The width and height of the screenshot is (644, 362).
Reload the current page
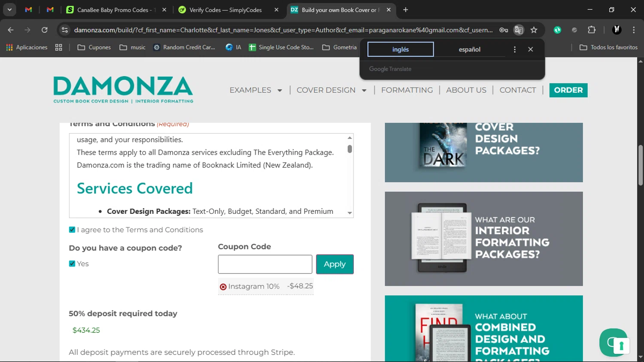click(x=45, y=30)
